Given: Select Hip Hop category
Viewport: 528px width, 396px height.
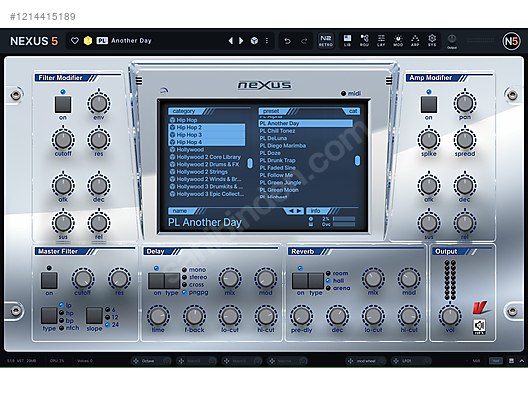Looking at the screenshot, I should tap(207, 120).
